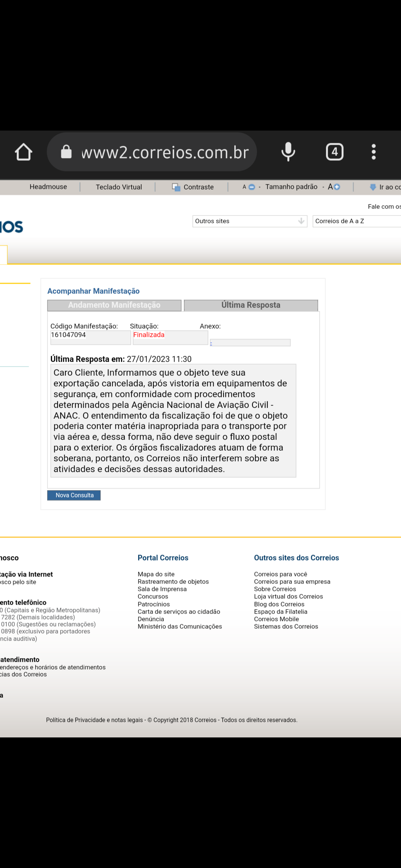Click the Headmouse accessibility link
Screen dimensions: 401x868
click(48, 187)
